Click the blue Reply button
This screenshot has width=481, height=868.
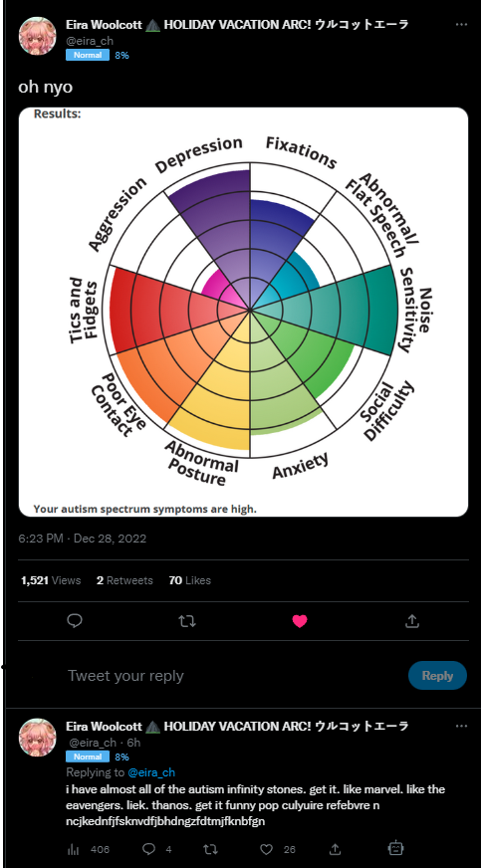[x=437, y=675]
